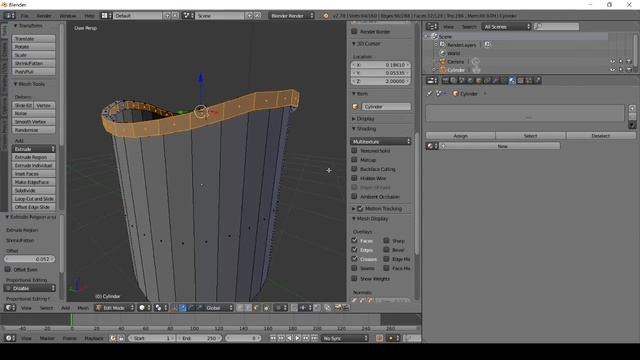Enable Ambient Occlusion checkbox
This screenshot has height=360, width=640.
point(354,197)
